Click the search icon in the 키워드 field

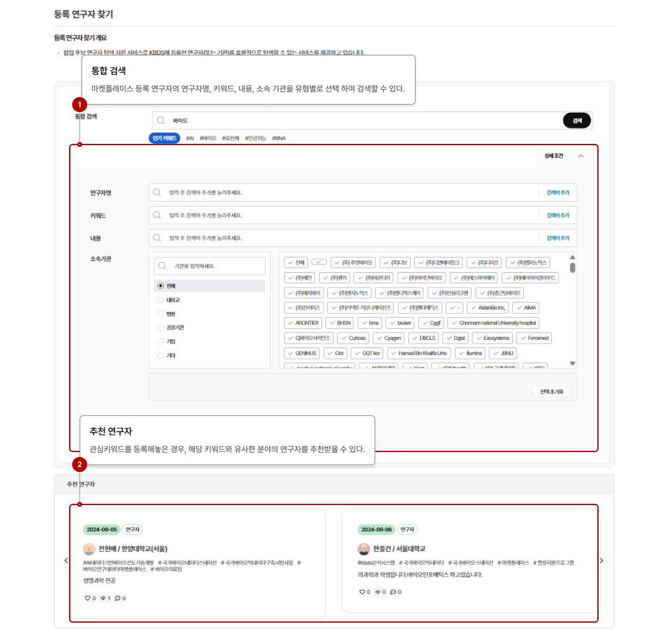[157, 215]
